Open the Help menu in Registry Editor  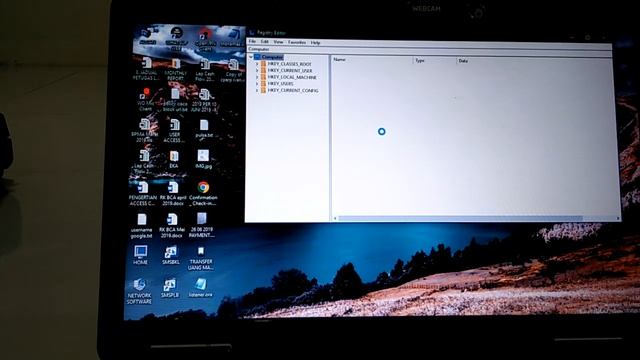coord(315,43)
